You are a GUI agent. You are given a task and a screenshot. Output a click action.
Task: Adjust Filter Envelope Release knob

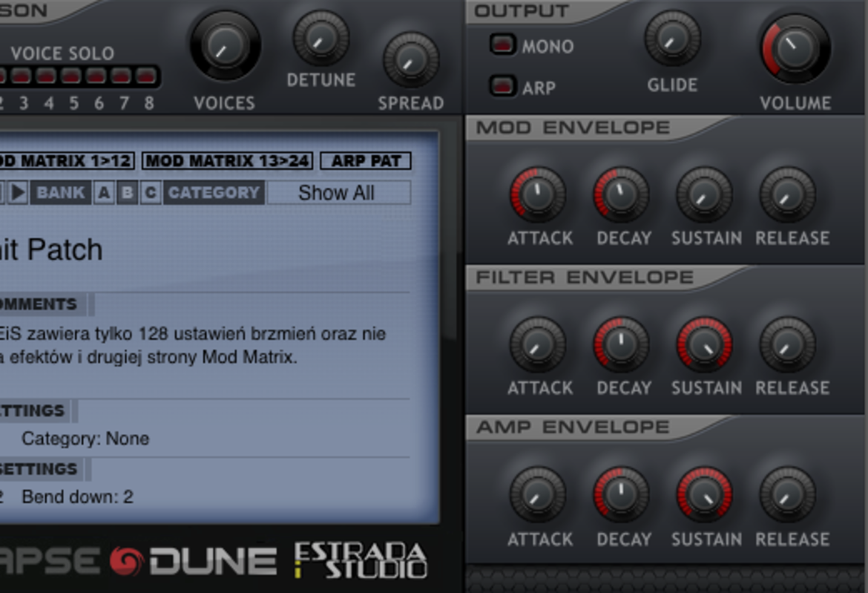tap(787, 345)
